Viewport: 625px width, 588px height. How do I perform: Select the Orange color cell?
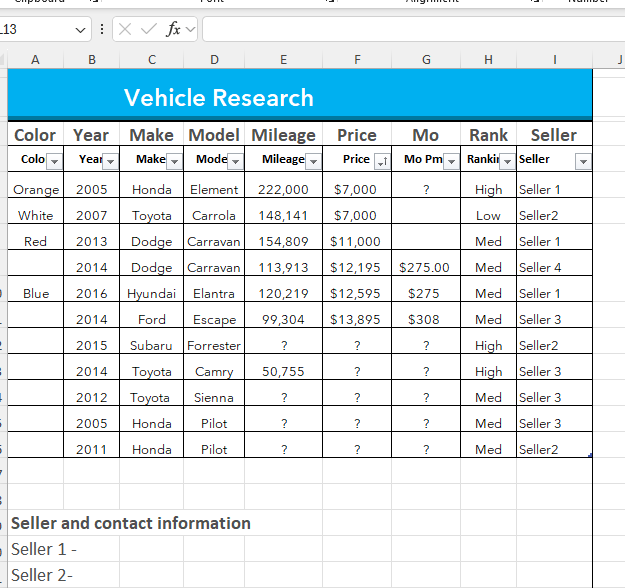(35, 185)
